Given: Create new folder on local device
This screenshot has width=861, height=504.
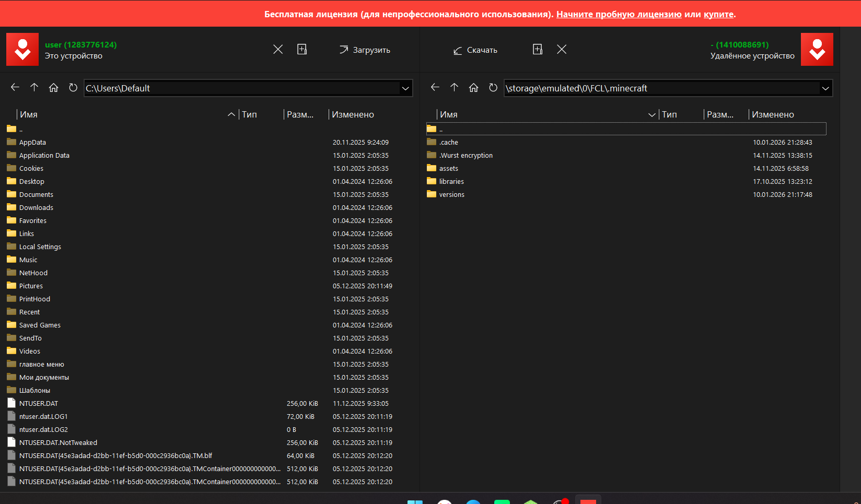Looking at the screenshot, I should point(302,50).
